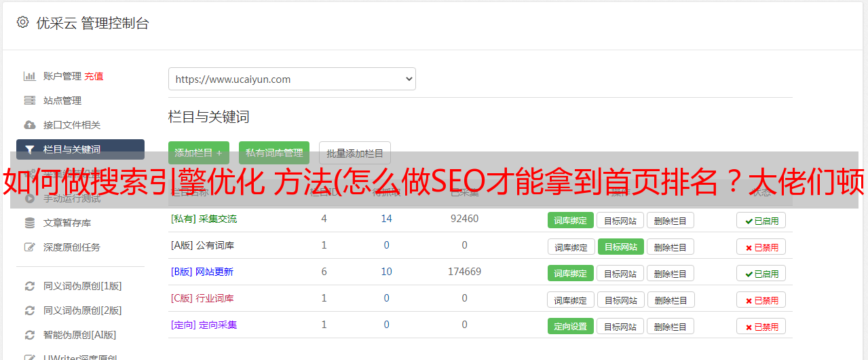This screenshot has width=868, height=360.
Task: Click the edit icon for 深度原创任务
Action: pyautogui.click(x=30, y=247)
